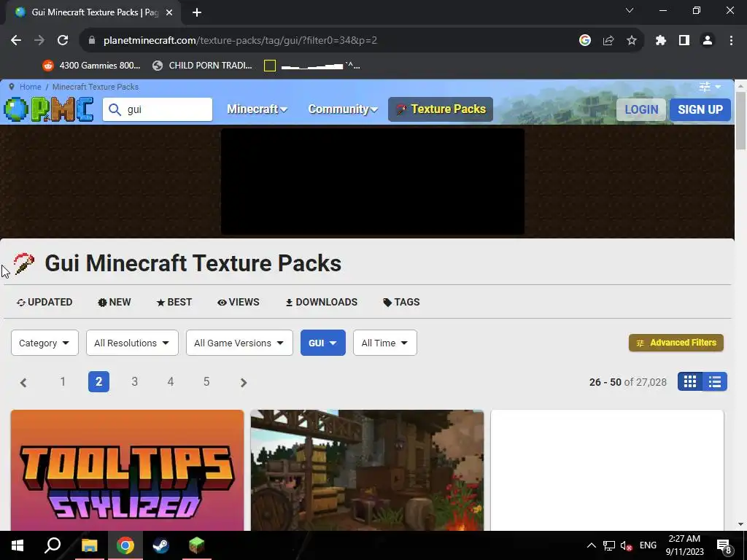This screenshot has width=747, height=560.
Task: Sort by the NEW tab
Action: [115, 303]
